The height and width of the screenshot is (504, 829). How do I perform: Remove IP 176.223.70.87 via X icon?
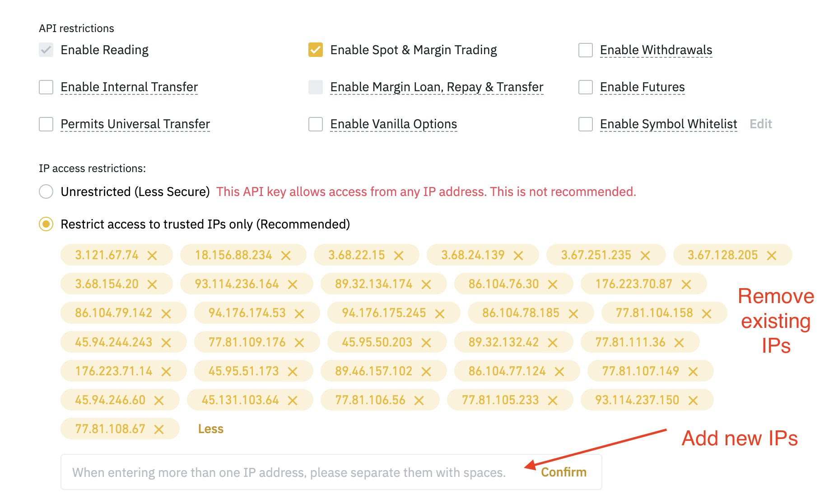click(686, 285)
